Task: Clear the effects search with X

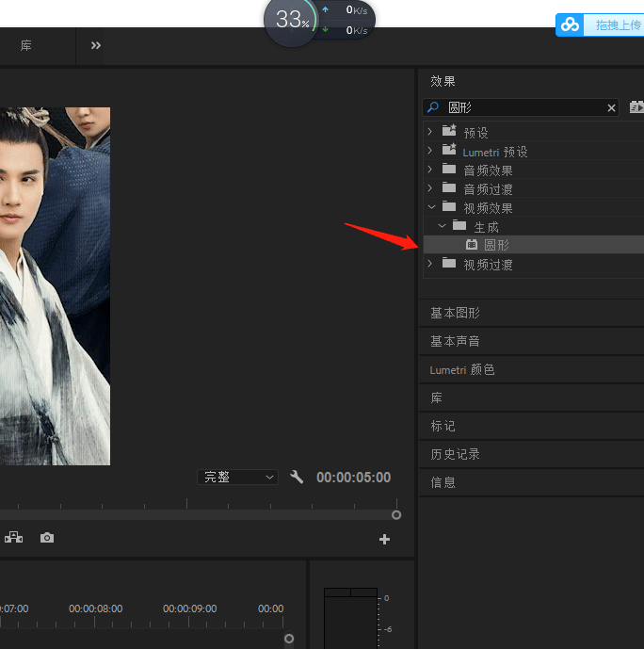Action: tap(611, 108)
